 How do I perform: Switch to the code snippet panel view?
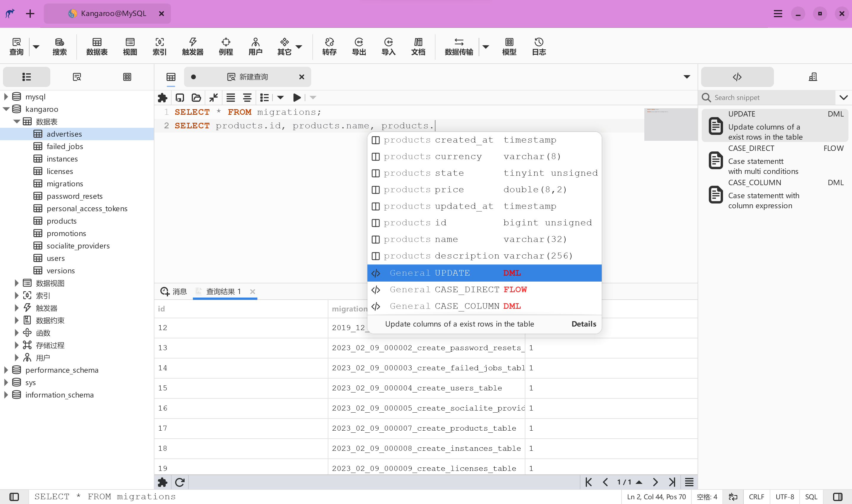pyautogui.click(x=737, y=77)
